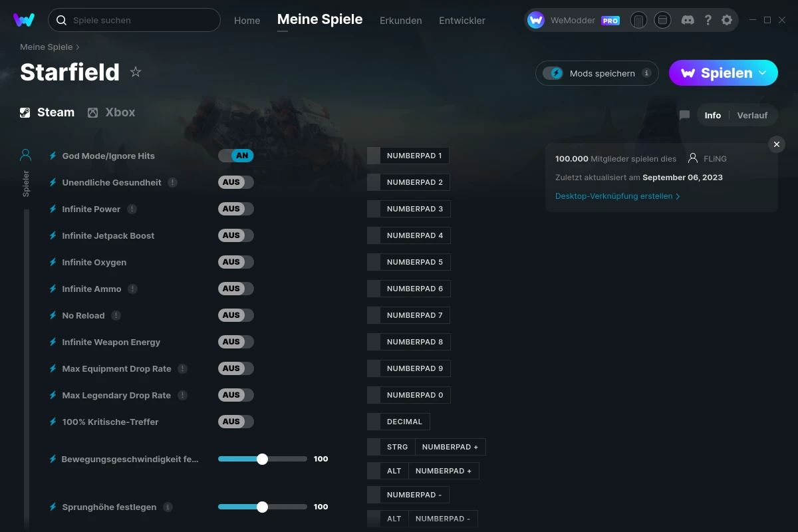The image size is (798, 532).
Task: Click in the Spiele suchen search field
Action: (x=134, y=20)
